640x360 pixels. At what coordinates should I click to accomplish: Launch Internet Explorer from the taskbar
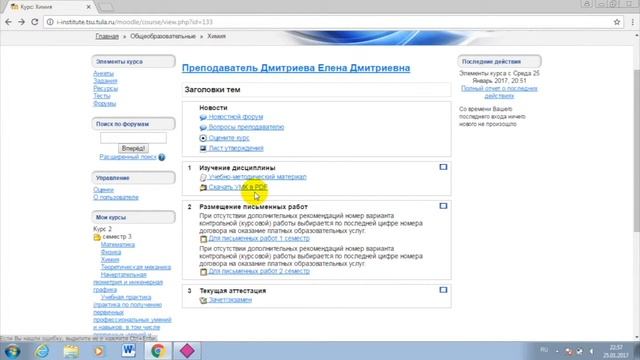click(x=42, y=351)
